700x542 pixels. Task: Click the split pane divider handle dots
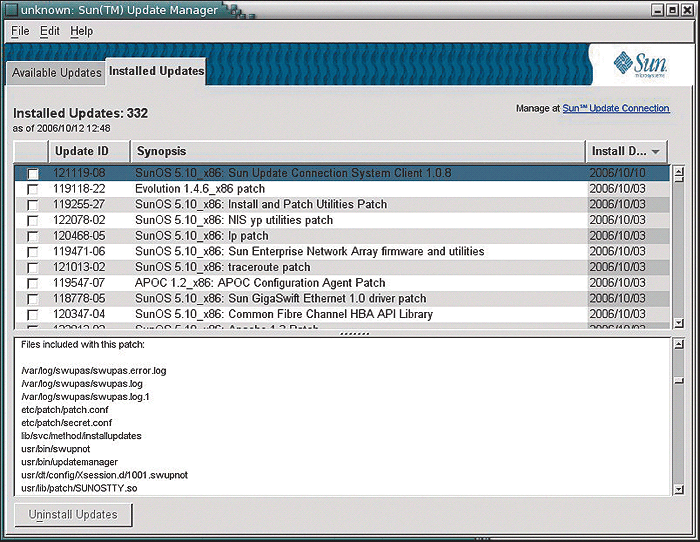[354, 334]
